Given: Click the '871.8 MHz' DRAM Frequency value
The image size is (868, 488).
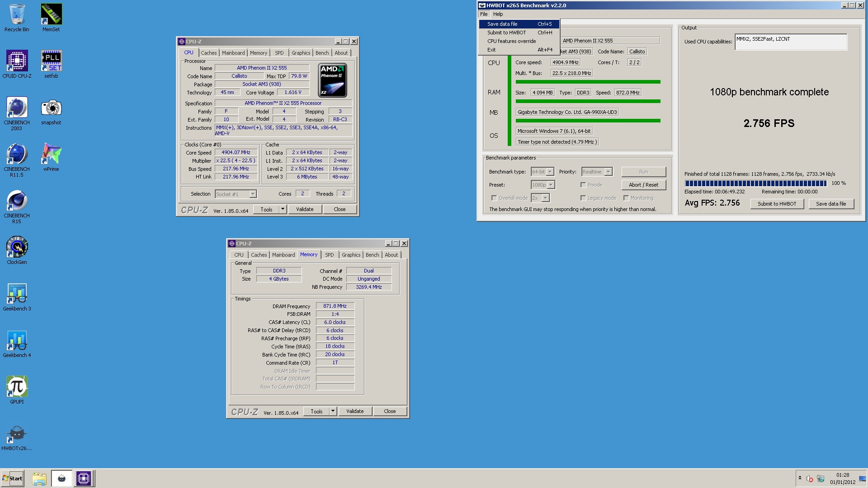Looking at the screenshot, I should pyautogui.click(x=335, y=306).
